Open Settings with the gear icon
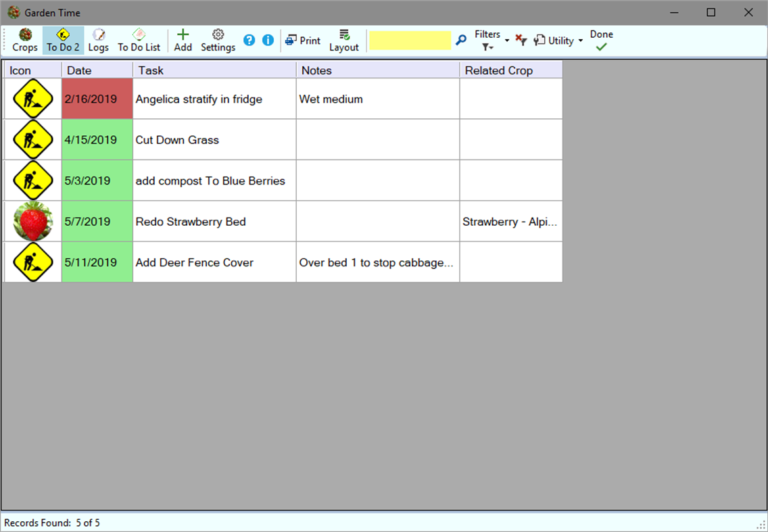Image resolution: width=768 pixels, height=532 pixels. click(x=218, y=39)
